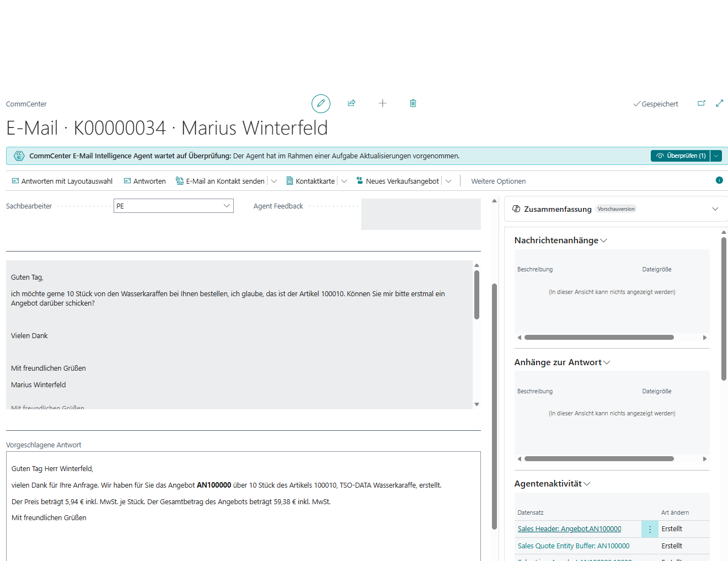The height and width of the screenshot is (561, 728).
Task: Click the Nachrichtenanhänge horizontal scrollbar
Action: point(599,337)
